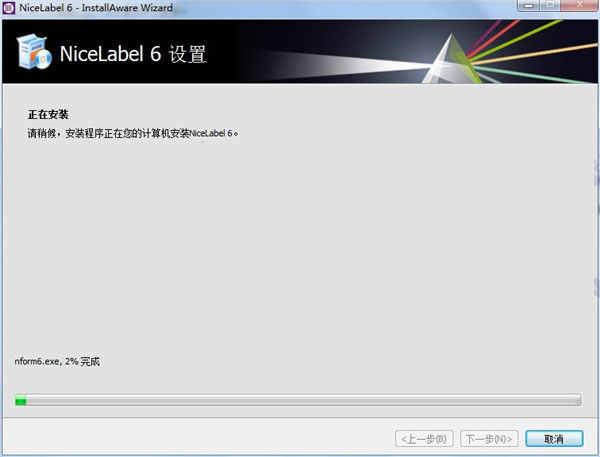Image resolution: width=600 pixels, height=457 pixels.
Task: Click the 取消 (Cancel) button
Action: [x=554, y=439]
